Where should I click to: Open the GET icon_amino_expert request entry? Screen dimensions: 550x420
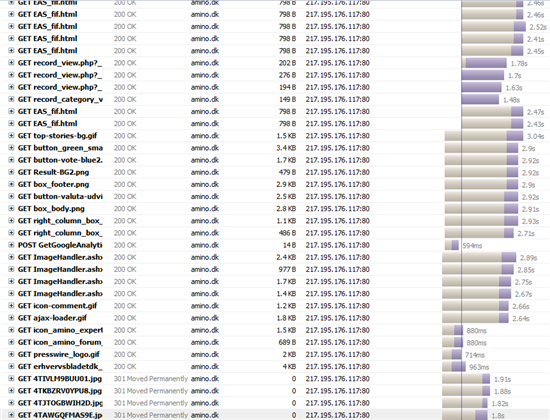click(x=60, y=330)
